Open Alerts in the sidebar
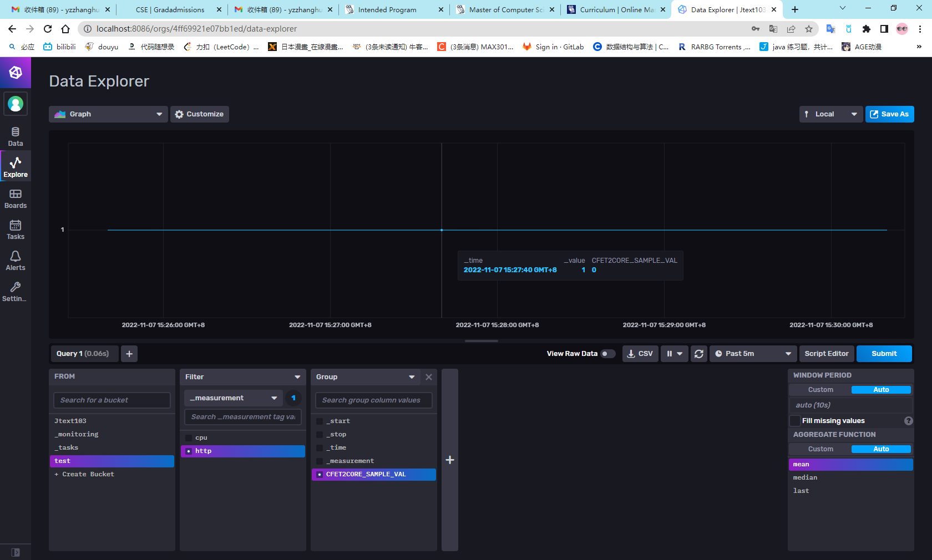The height and width of the screenshot is (560, 932). [x=16, y=261]
